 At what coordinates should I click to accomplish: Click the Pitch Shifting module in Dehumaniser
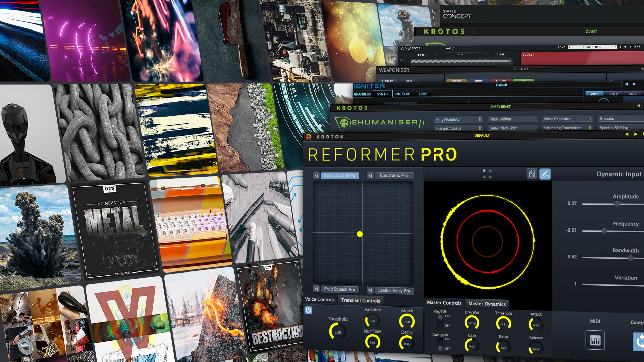click(x=513, y=119)
